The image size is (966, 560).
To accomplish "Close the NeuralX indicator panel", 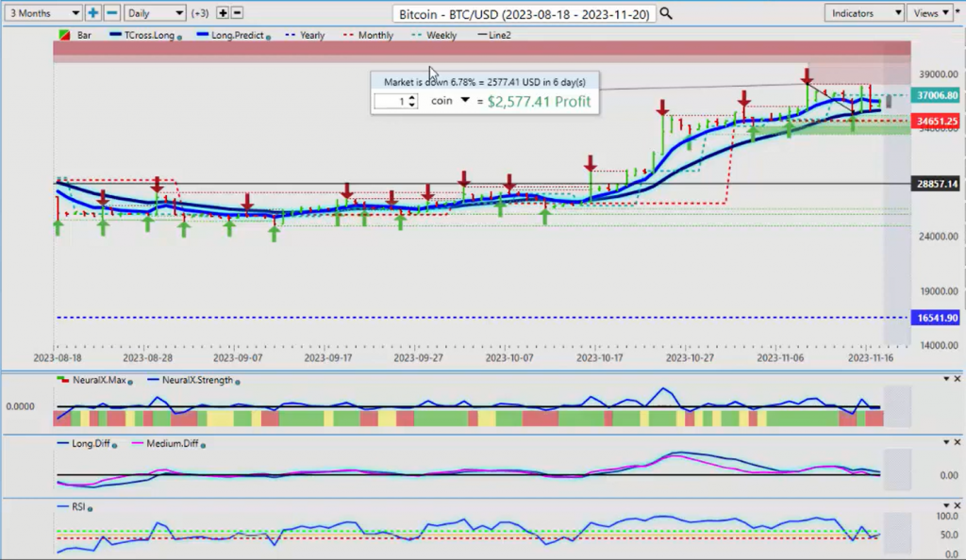I will [x=957, y=379].
